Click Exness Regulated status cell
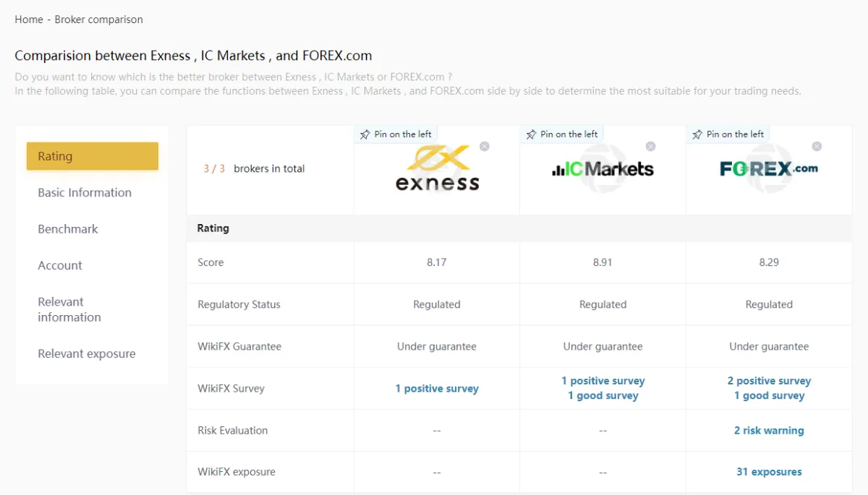 pyautogui.click(x=437, y=304)
